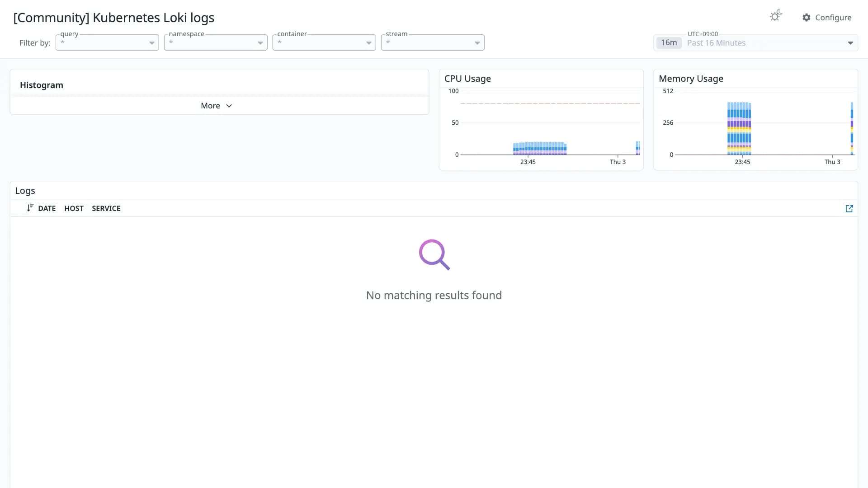Click the magnifier icon above no results
The image size is (868, 488).
coord(434,255)
